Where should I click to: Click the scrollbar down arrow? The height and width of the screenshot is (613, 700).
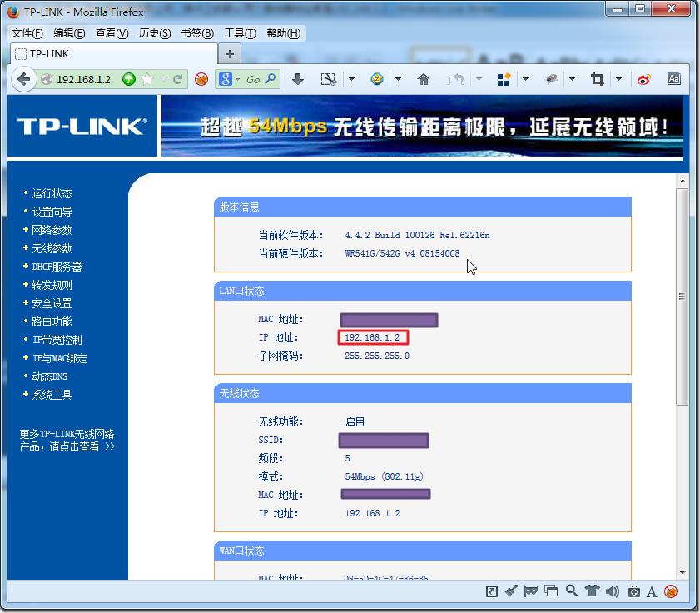point(683,573)
